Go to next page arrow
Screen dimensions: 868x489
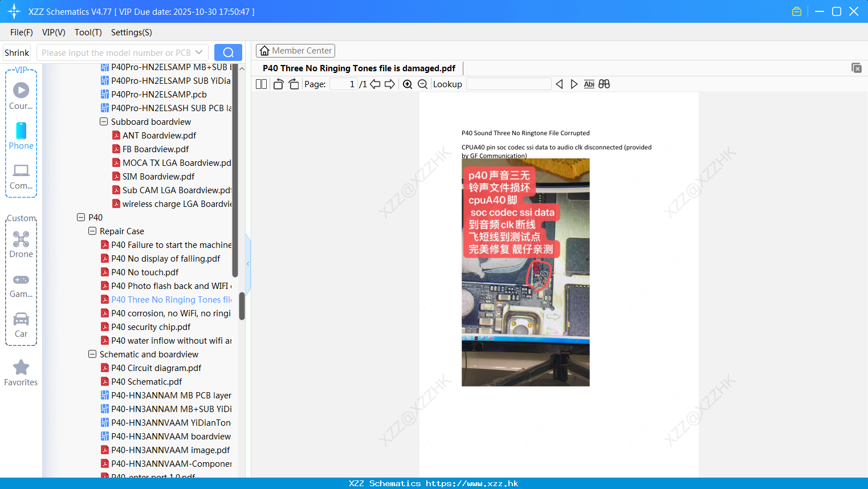pos(390,84)
